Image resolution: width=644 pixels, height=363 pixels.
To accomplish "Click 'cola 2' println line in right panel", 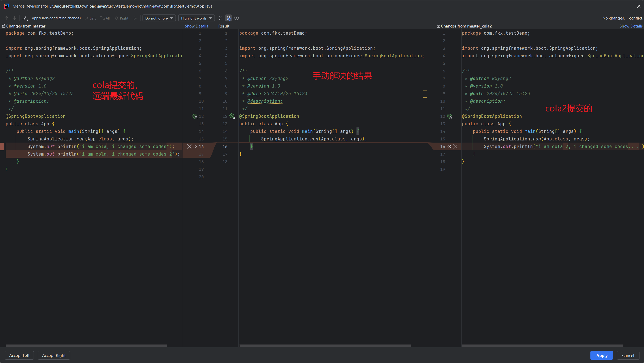I will point(563,147).
